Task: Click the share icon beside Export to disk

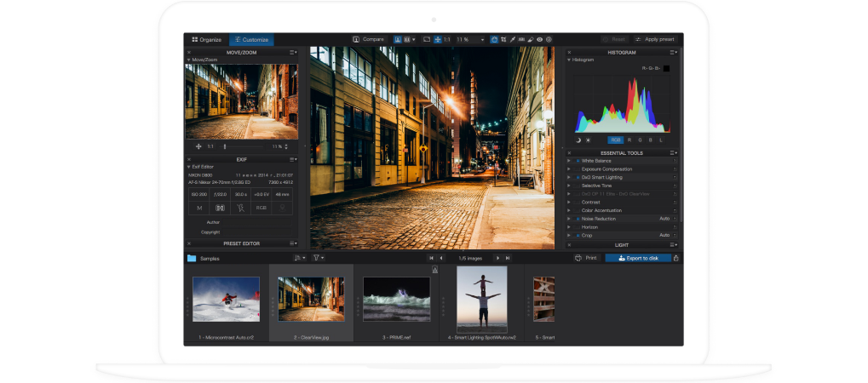Action: coord(676,258)
